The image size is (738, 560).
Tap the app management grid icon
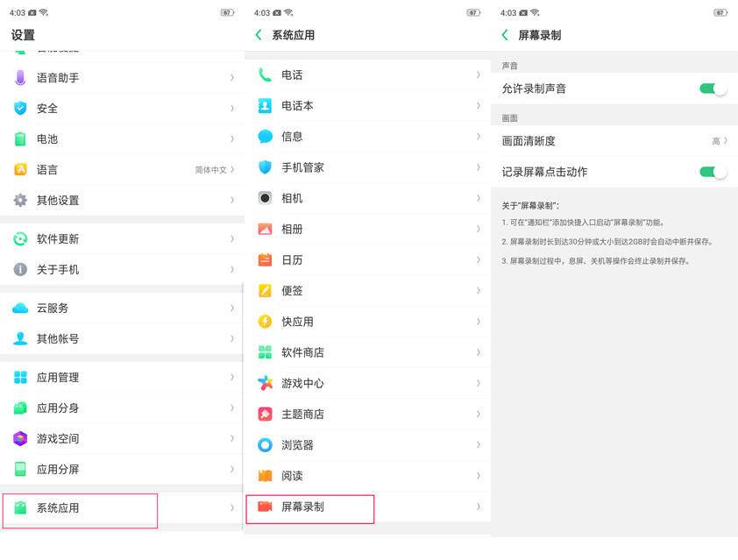[20, 377]
